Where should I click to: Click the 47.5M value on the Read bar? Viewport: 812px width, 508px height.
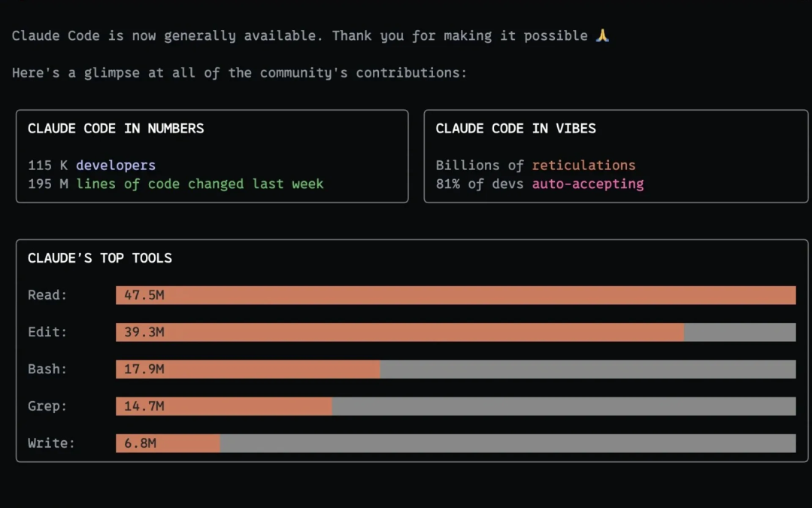coord(144,295)
